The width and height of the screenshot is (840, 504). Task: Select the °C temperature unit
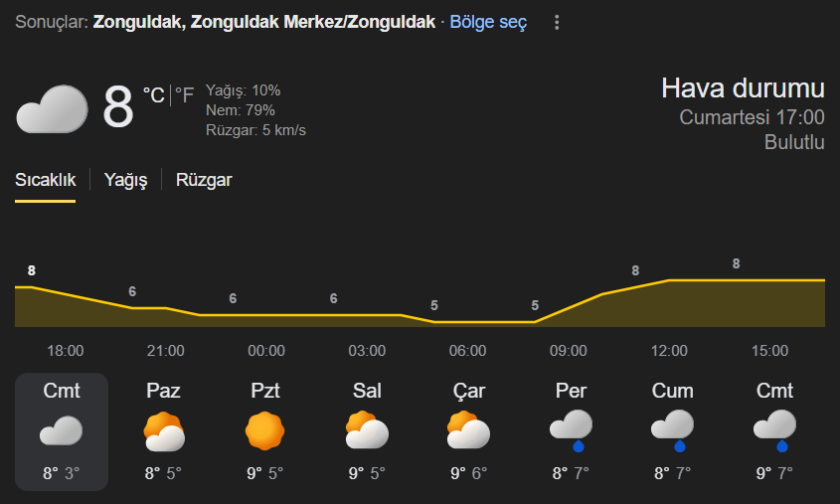pos(153,94)
